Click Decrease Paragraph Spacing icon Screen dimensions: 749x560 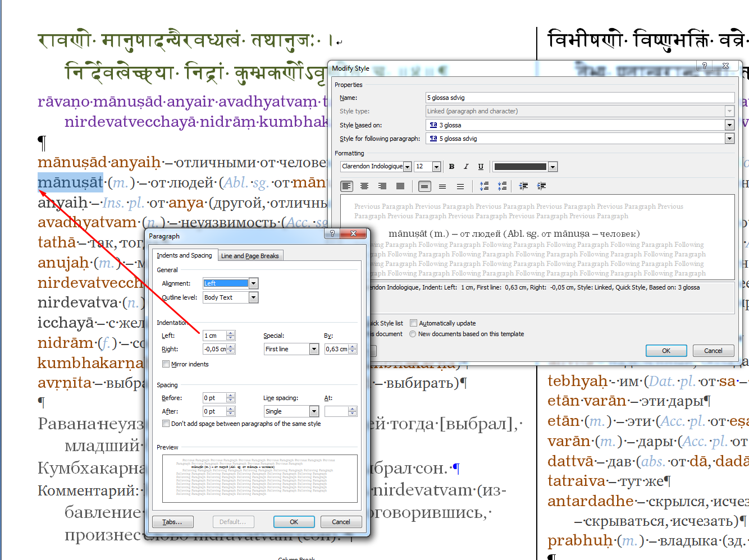pyautogui.click(x=502, y=186)
